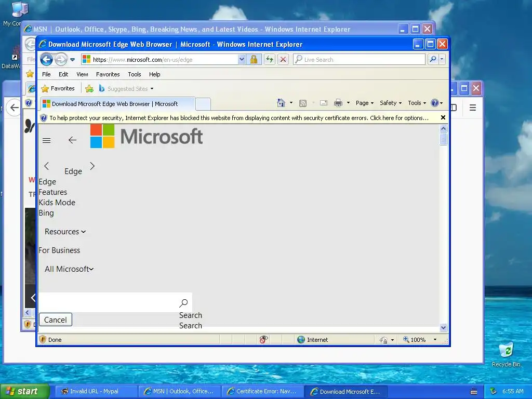Click the For Business link
This screenshot has height=399, width=532.
[x=59, y=250]
